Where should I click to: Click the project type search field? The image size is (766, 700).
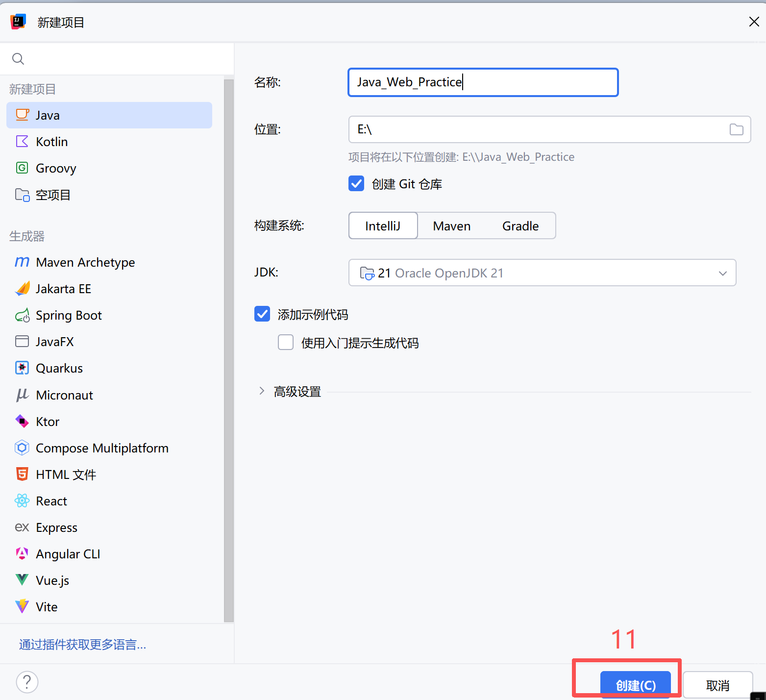click(117, 59)
